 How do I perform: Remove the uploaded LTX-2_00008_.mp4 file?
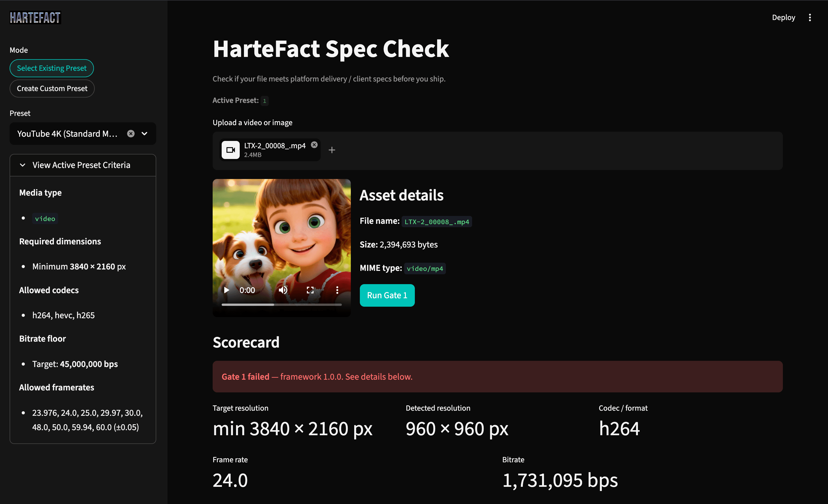tap(314, 145)
